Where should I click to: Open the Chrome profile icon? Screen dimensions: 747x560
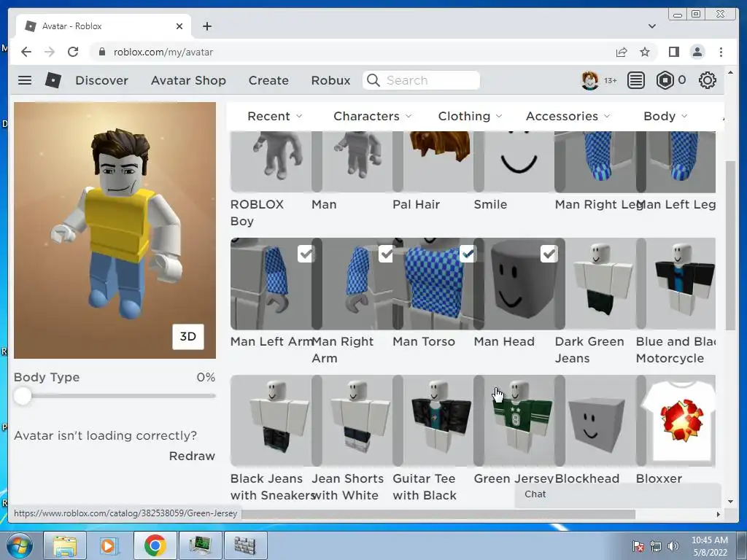(x=697, y=52)
